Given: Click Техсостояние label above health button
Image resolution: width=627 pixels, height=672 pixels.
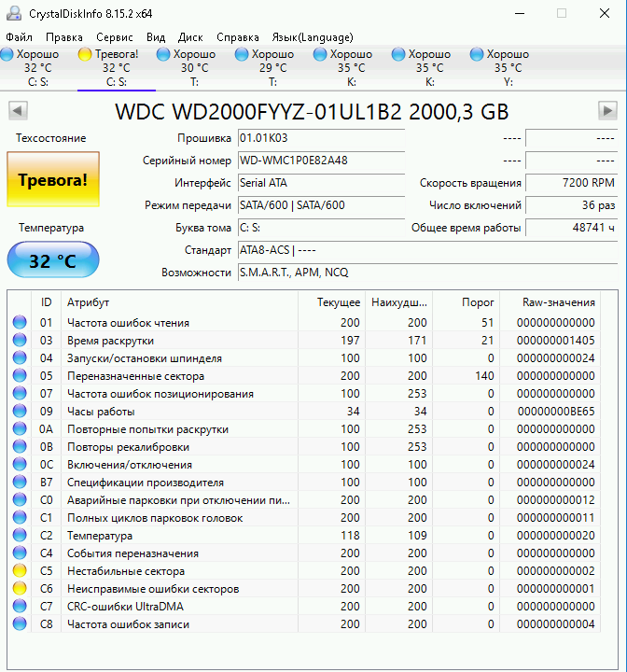Looking at the screenshot, I should pos(51,138).
